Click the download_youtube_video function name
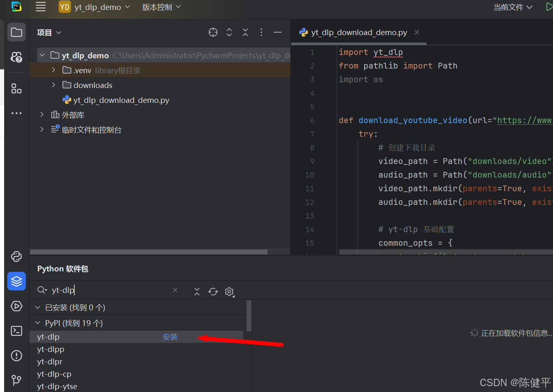The image size is (553, 392). tap(413, 120)
